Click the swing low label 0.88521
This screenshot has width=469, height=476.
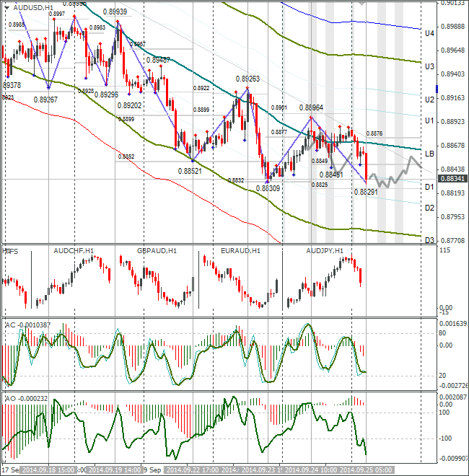click(190, 171)
